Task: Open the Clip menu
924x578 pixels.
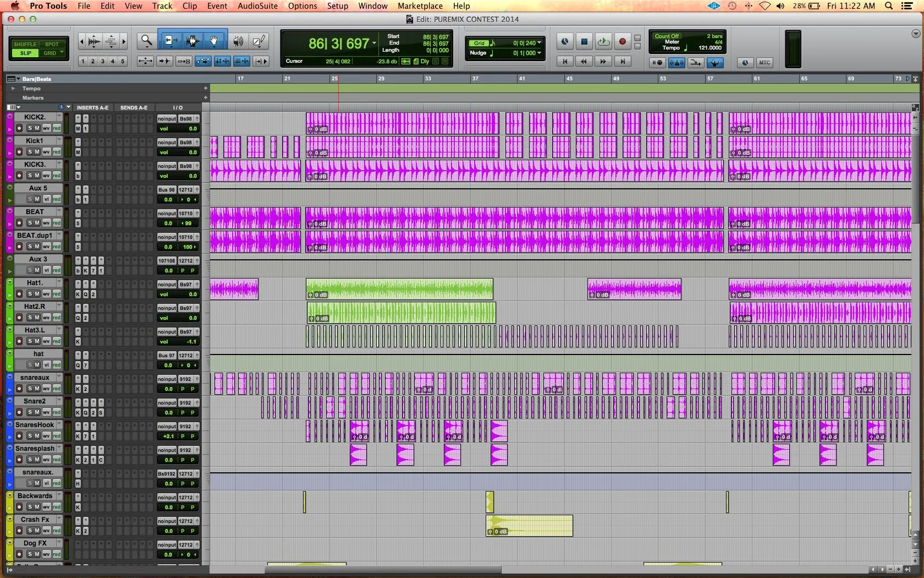Action: (190, 6)
